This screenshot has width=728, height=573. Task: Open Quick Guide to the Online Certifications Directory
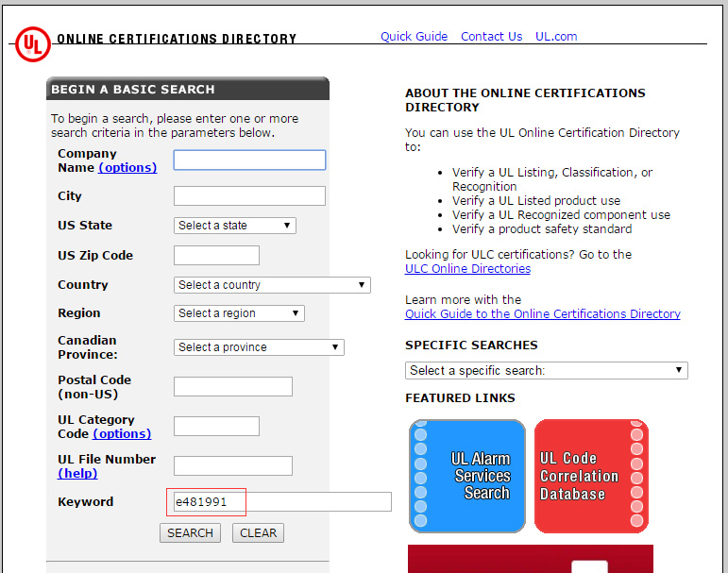tap(542, 314)
